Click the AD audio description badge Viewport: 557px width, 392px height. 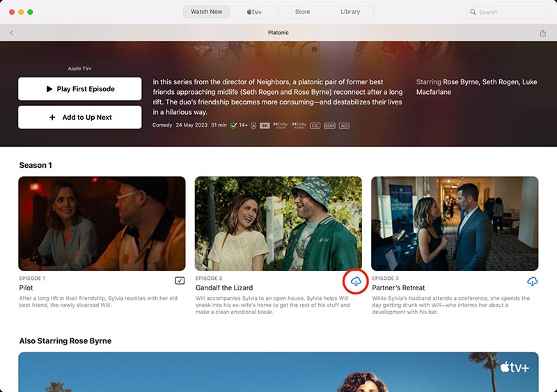click(x=344, y=125)
